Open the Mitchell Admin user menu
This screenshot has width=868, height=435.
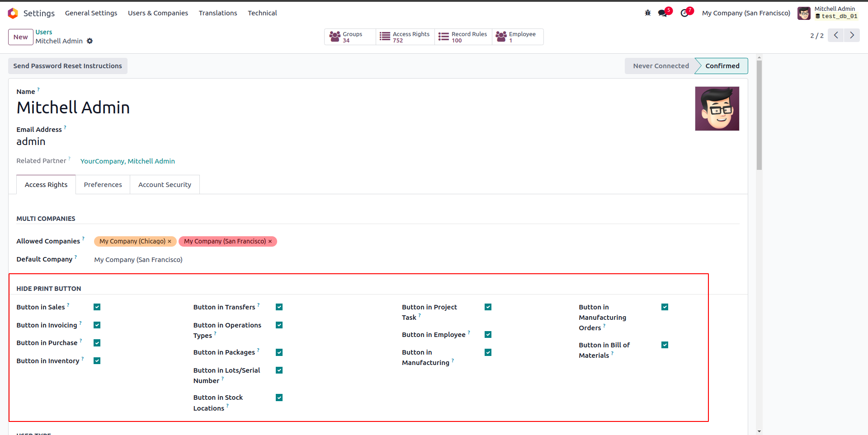click(828, 13)
